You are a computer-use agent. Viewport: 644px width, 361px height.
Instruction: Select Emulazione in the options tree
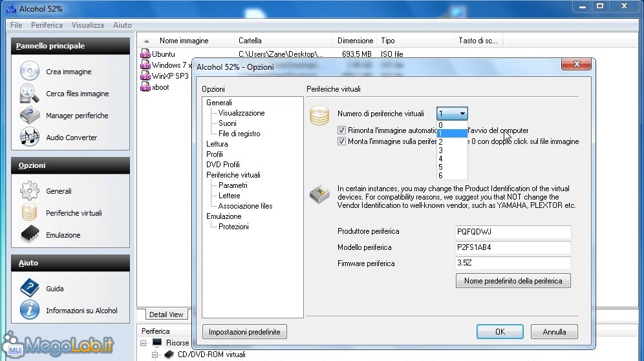pos(224,216)
